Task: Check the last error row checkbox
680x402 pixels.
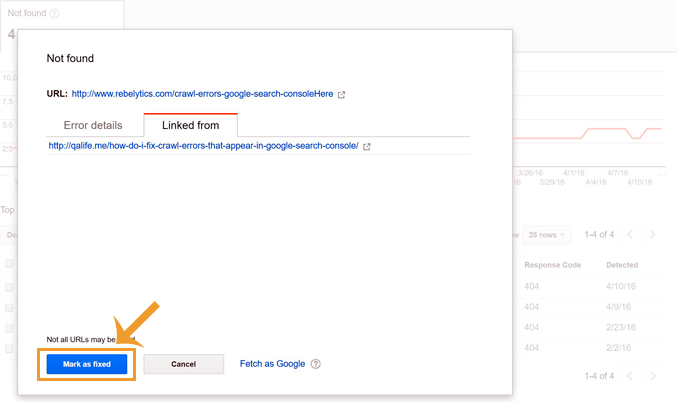Action: point(9,349)
